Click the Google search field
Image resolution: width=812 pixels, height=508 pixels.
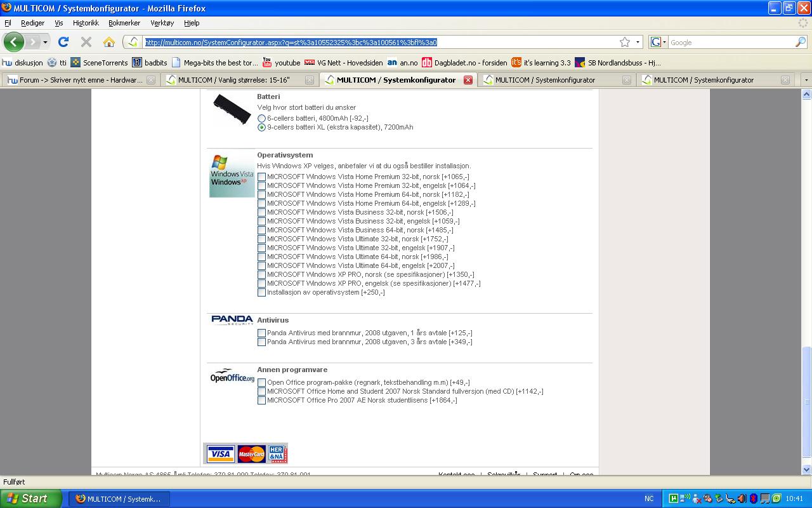pos(731,42)
